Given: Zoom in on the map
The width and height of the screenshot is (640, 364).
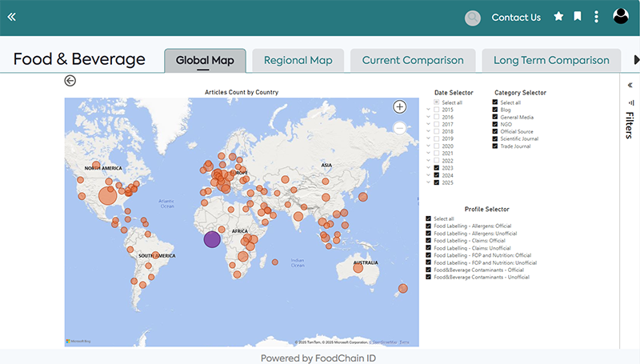Looking at the screenshot, I should click(x=400, y=107).
